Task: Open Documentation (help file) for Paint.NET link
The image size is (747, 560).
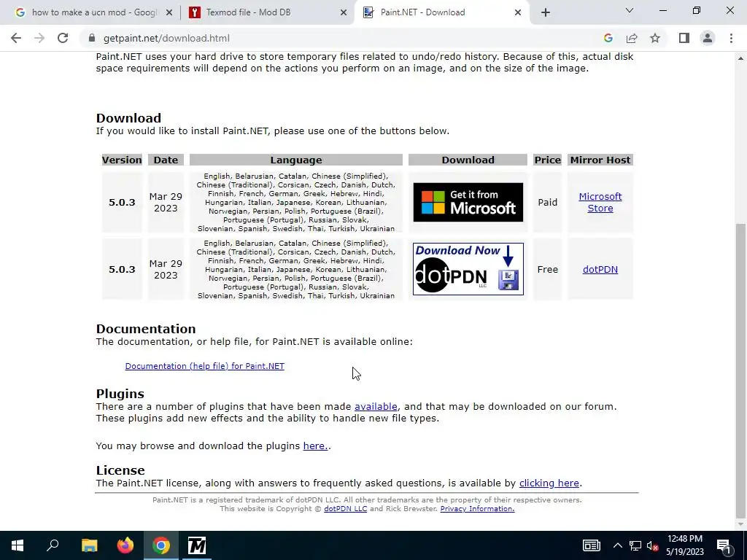Action: [x=204, y=366]
